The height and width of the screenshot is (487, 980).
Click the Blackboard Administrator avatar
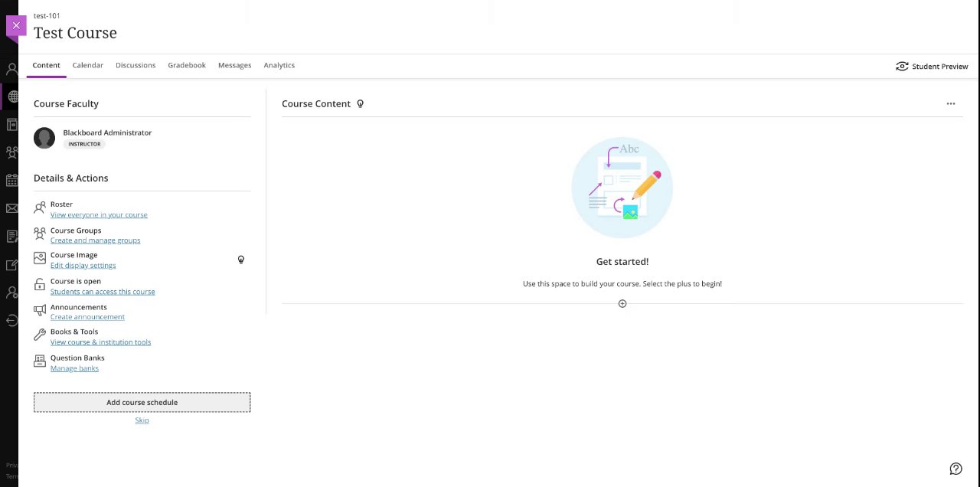pyautogui.click(x=44, y=138)
